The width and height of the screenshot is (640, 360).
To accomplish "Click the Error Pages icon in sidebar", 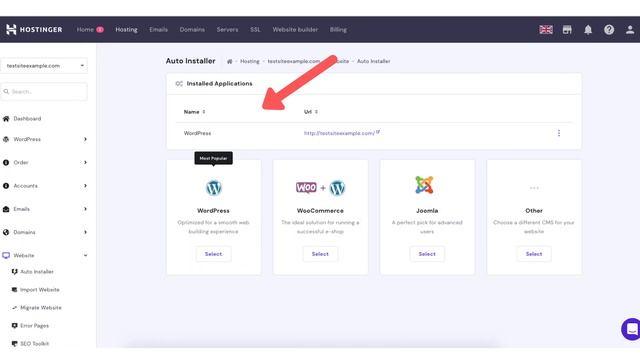I will [15, 326].
